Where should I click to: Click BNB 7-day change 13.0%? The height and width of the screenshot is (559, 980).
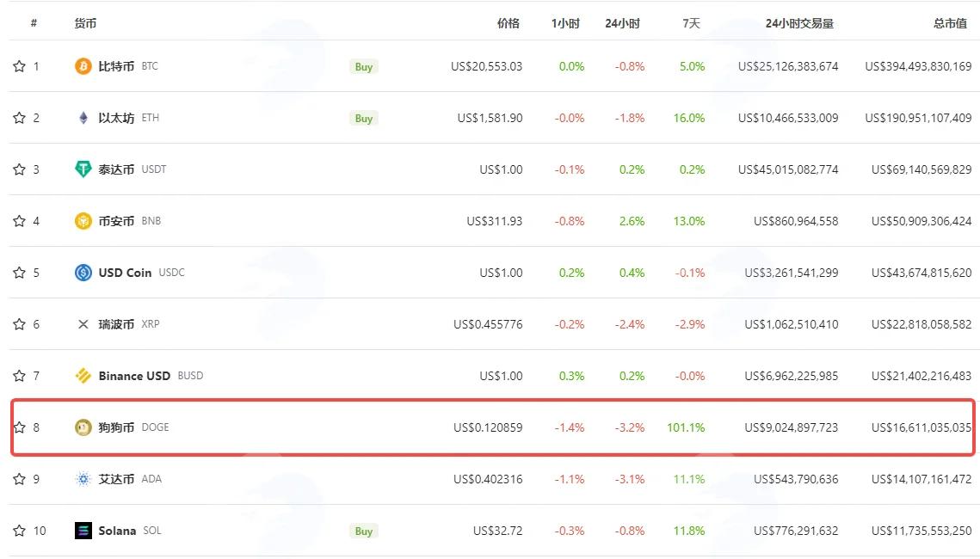(688, 221)
